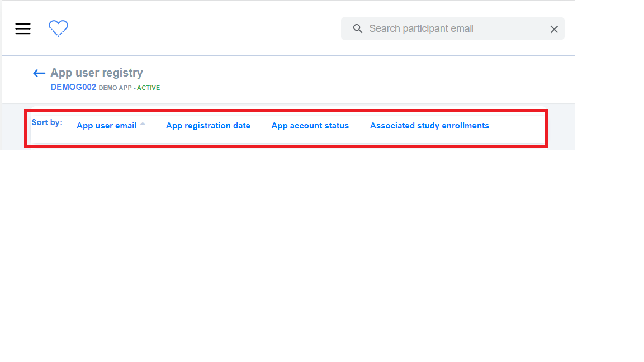
Task: Sort by App registration date
Action: click(208, 126)
